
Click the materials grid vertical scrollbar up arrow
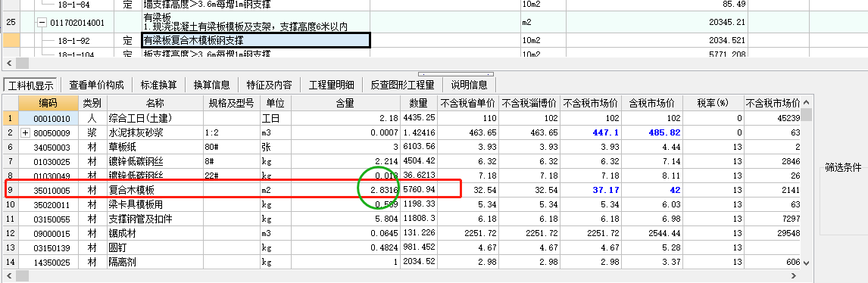[806, 102]
